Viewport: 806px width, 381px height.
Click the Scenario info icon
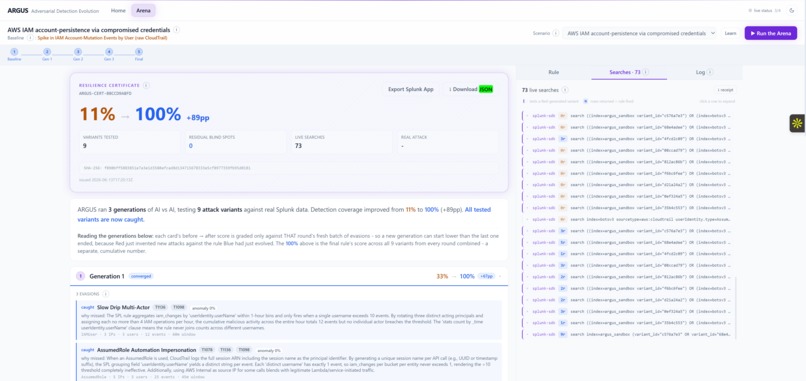tap(556, 33)
